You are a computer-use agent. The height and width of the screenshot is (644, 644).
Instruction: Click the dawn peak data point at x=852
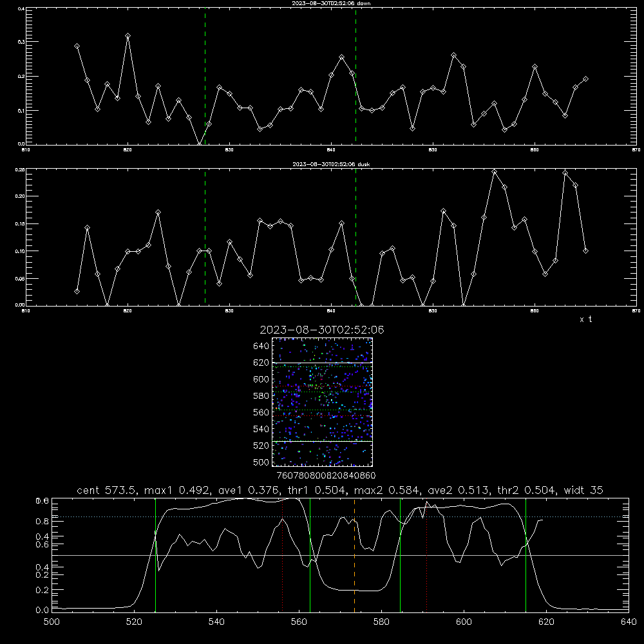coord(453,55)
